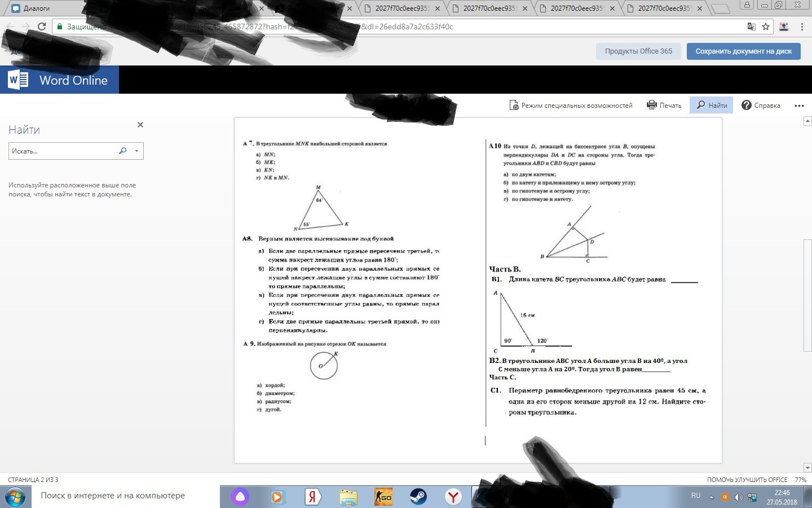Click the circle figure with center O
This screenshot has height=508, width=812.
click(324, 365)
